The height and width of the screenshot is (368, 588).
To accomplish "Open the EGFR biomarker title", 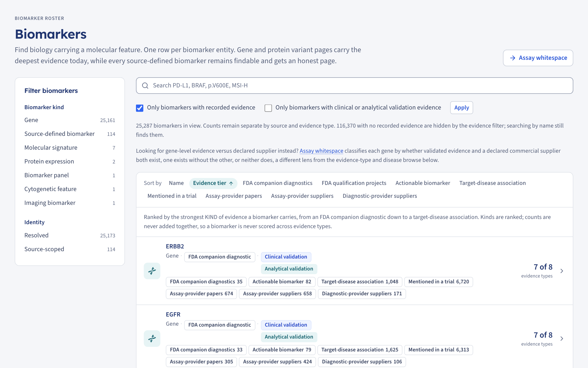I will point(173,314).
